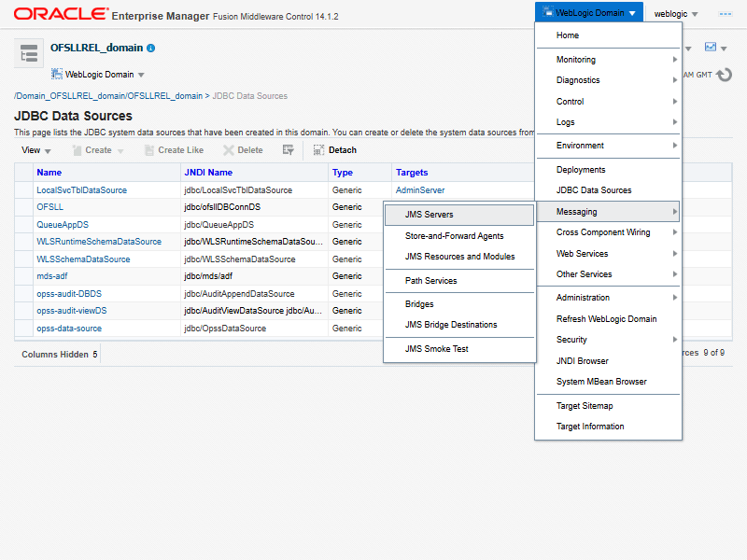This screenshot has width=747, height=560.
Task: Select Target Information
Action: click(x=609, y=427)
